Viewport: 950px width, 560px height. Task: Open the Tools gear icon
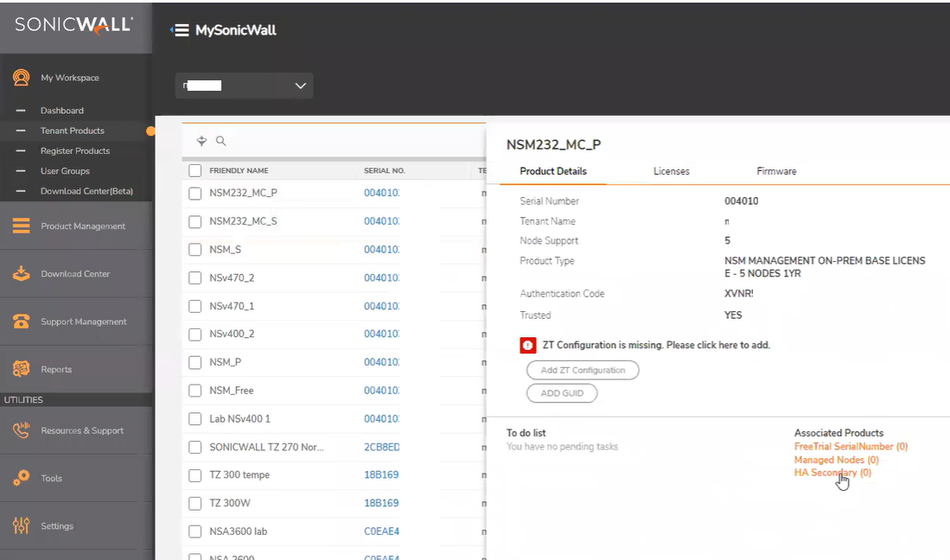22,478
